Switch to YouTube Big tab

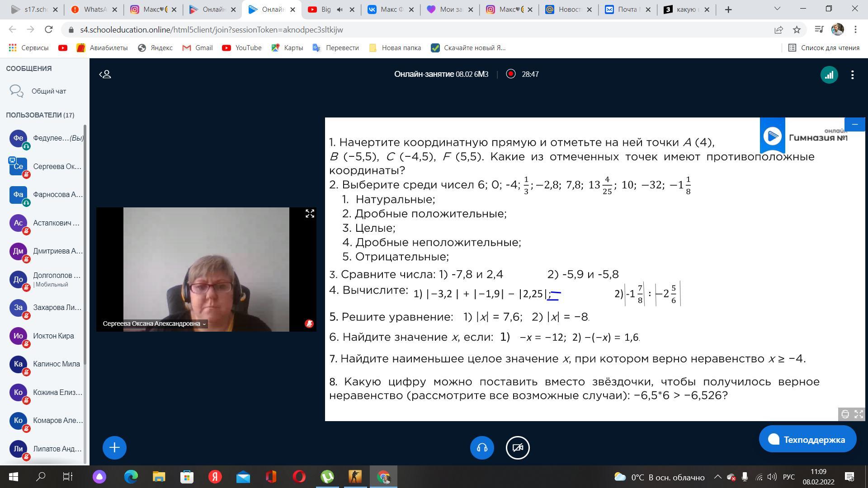point(326,9)
